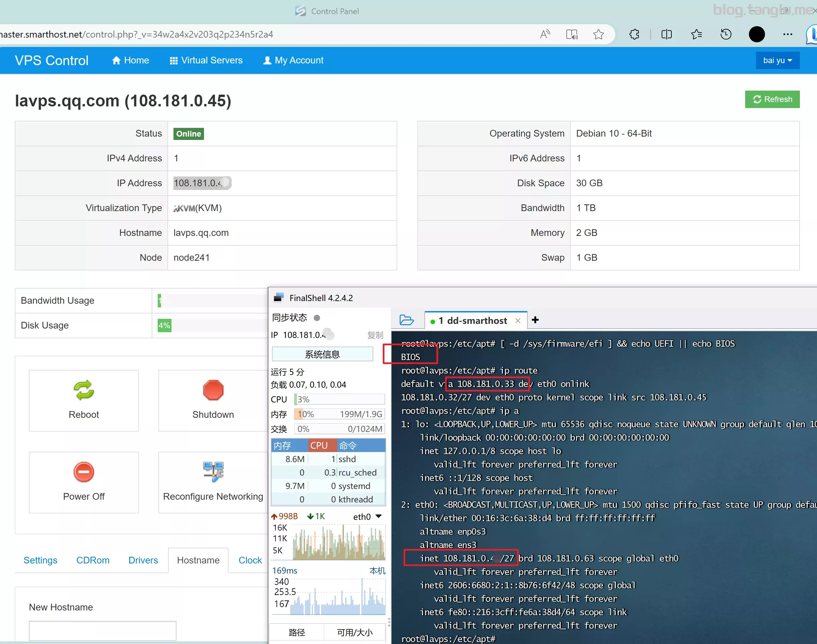Click the Bandwidth Usage progress bar
This screenshot has width=817, height=644.
point(212,300)
